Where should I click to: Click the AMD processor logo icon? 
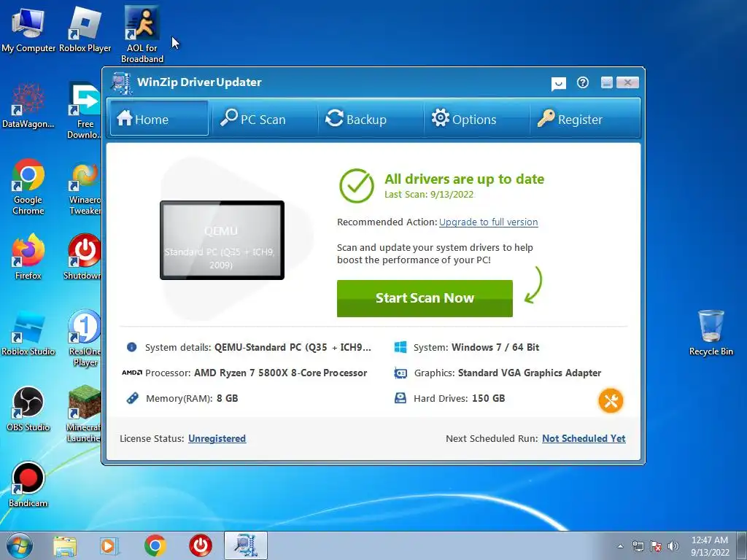[131, 373]
